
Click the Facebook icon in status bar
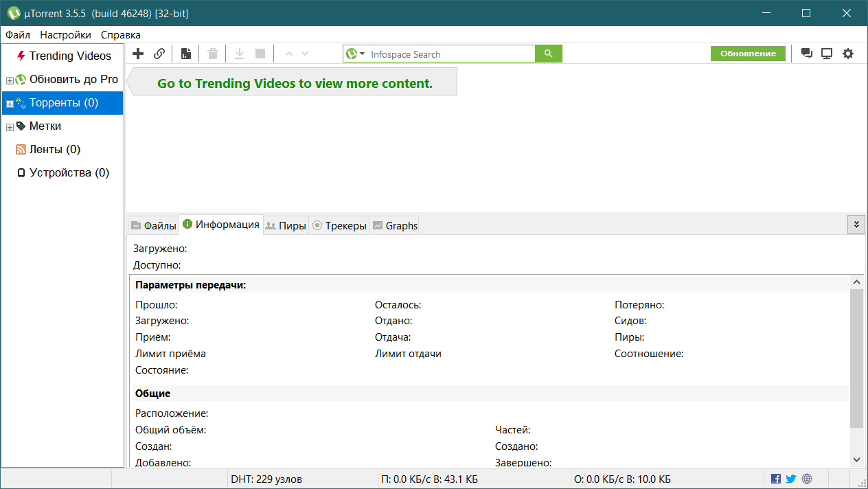click(x=776, y=479)
